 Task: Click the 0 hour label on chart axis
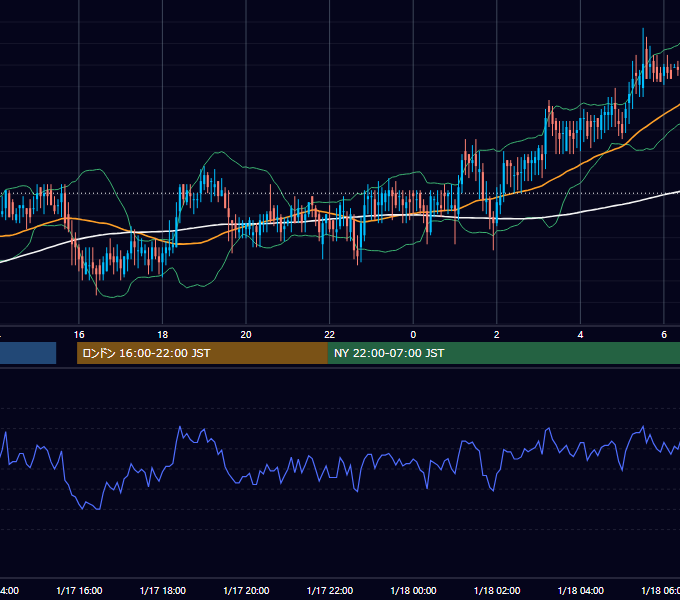point(413,335)
